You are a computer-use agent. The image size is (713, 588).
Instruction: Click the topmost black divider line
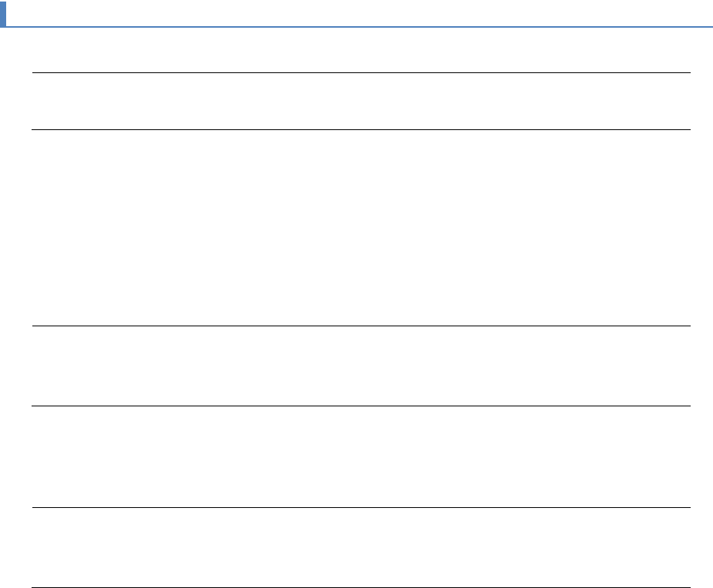(360, 73)
